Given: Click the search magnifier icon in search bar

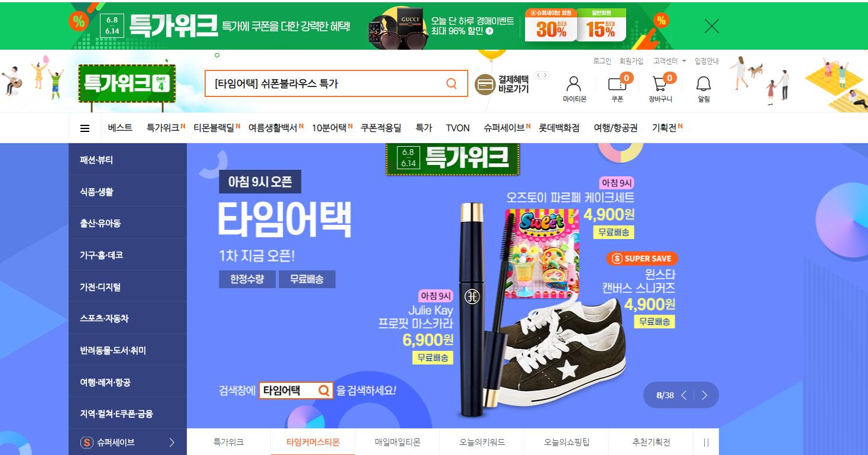Looking at the screenshot, I should 452,83.
